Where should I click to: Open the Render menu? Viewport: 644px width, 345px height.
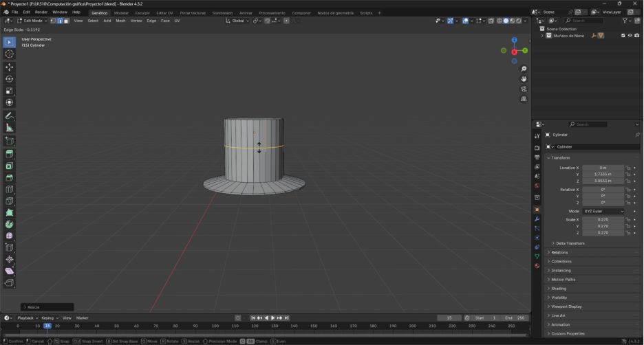point(41,12)
